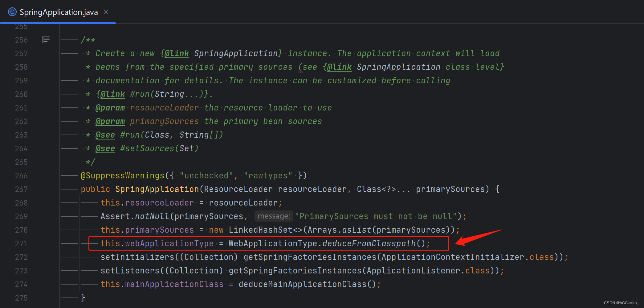Click this.webApplicationType field on line 271

click(x=157, y=243)
